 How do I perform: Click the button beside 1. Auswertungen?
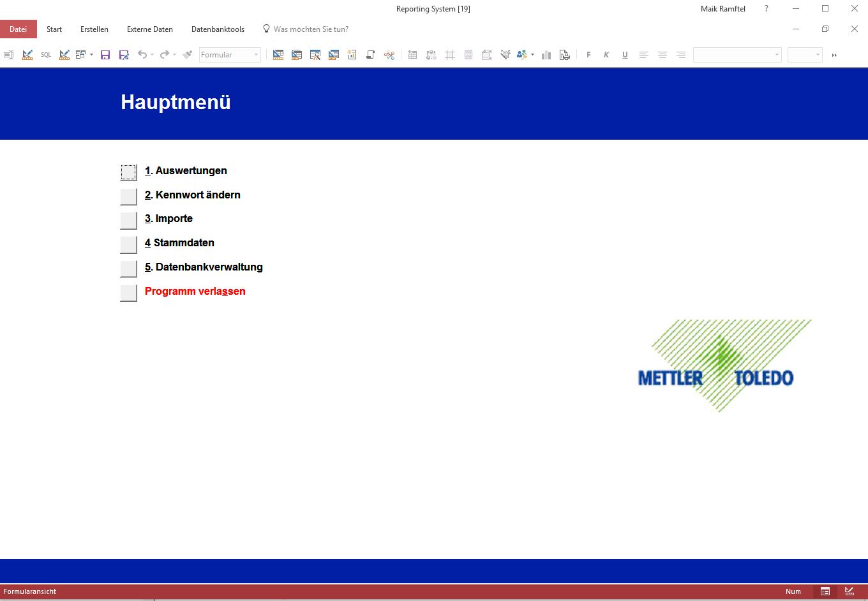(x=128, y=172)
